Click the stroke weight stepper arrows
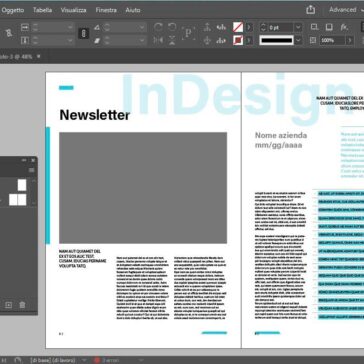Viewport: 364px width, 364px height. (x=263, y=27)
